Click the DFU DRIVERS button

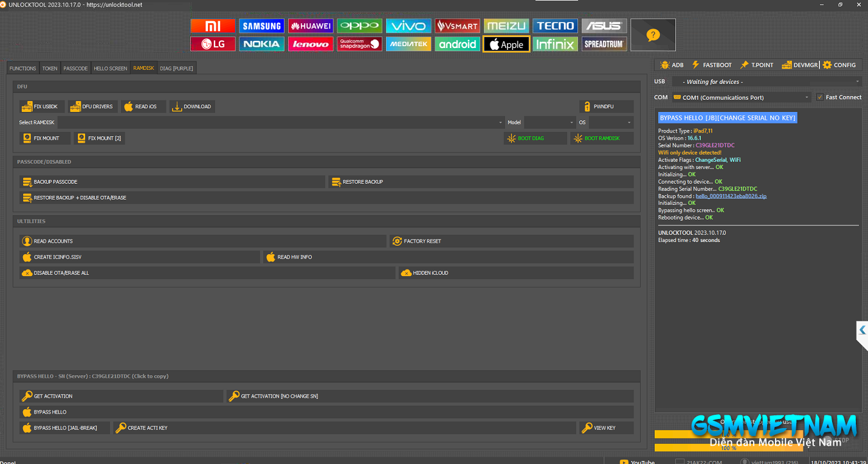pyautogui.click(x=92, y=106)
